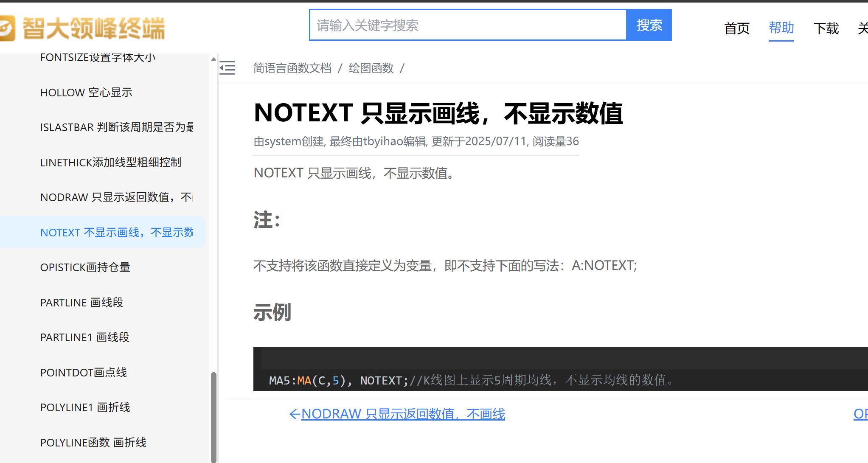Open PARTLINE1 画线段 sidebar item
The image size is (868, 463).
coord(84,337)
